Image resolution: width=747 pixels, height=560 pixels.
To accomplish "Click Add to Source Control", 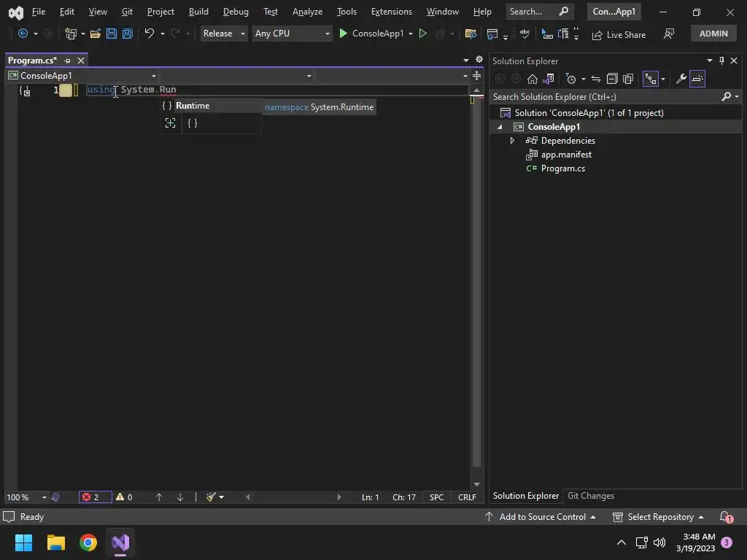I will pos(541,517).
